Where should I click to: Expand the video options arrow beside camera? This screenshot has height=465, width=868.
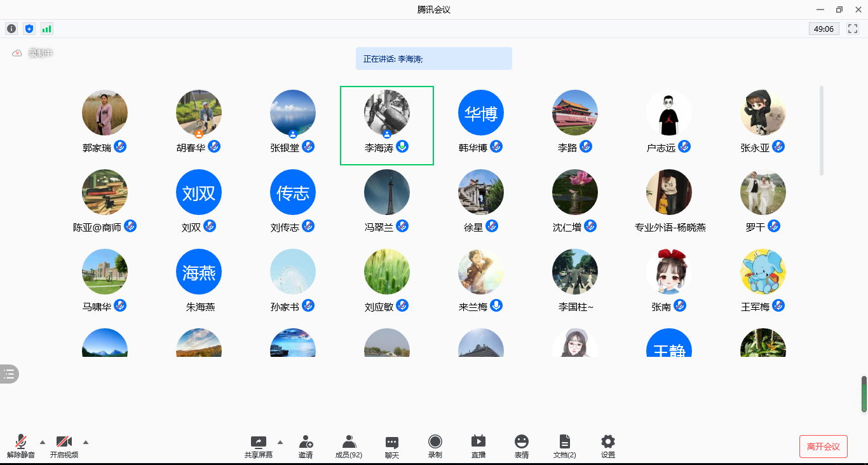(86, 442)
